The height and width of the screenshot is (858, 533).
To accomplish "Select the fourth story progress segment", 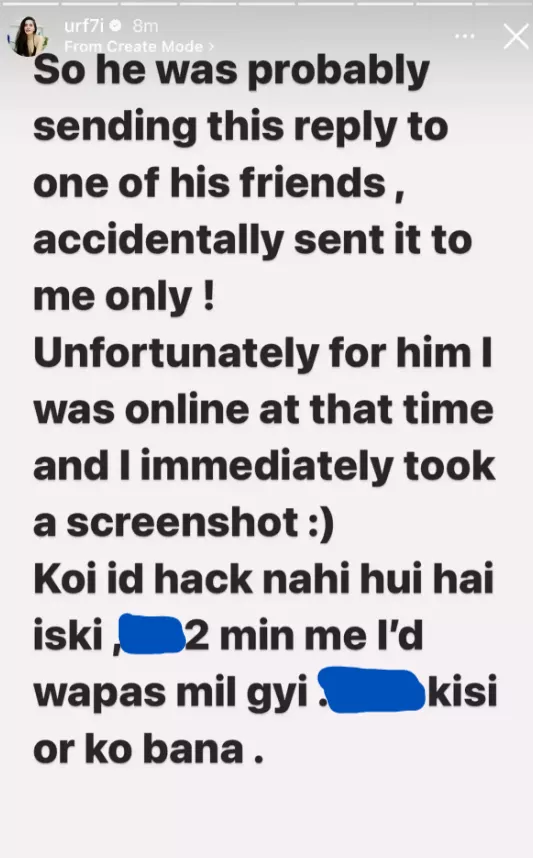I will coord(208,3).
